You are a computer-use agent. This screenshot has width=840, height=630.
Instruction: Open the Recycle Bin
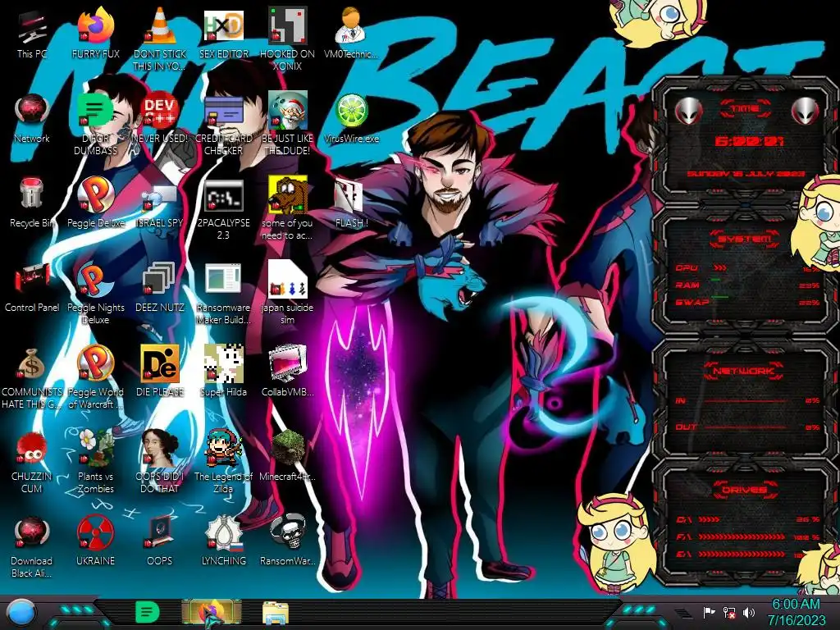(32, 194)
